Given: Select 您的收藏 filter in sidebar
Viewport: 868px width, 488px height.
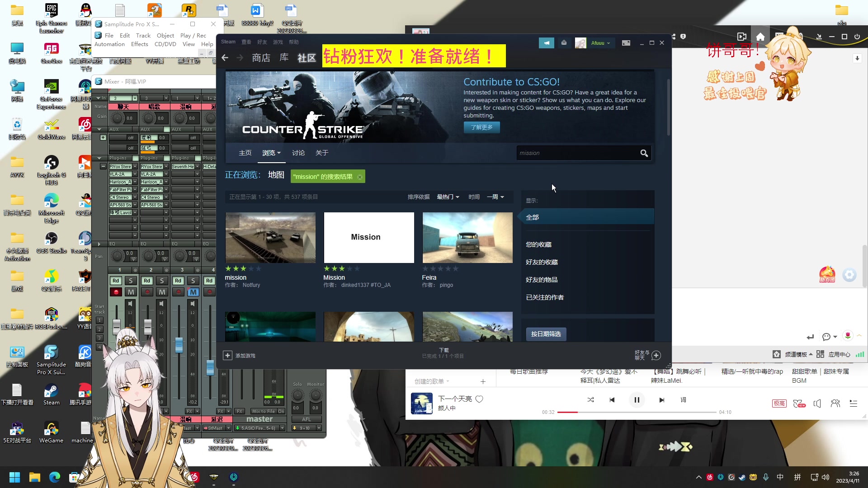Looking at the screenshot, I should 538,244.
